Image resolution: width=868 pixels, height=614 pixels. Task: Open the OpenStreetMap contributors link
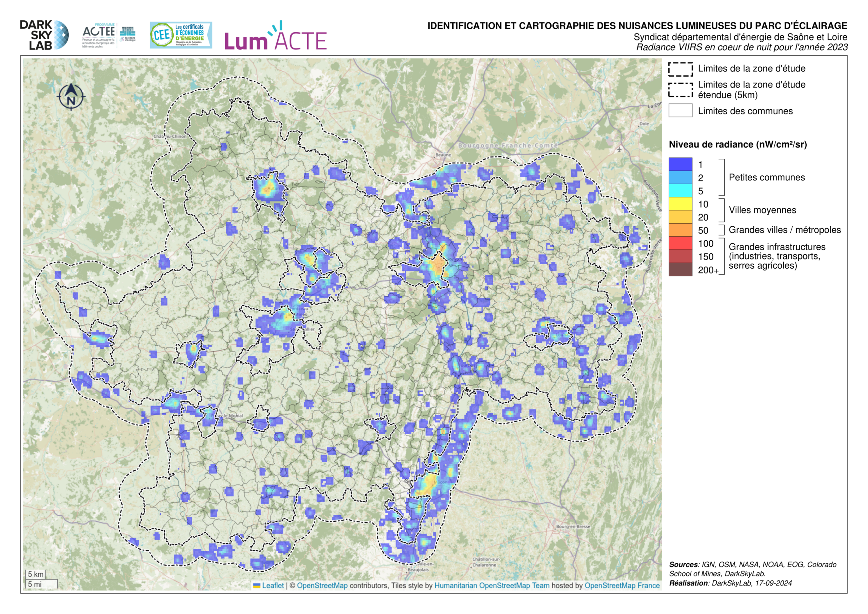pos(322,586)
